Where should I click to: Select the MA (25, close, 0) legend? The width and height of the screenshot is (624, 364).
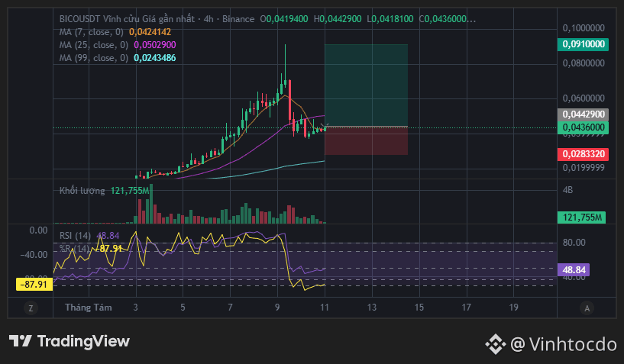tap(94, 45)
